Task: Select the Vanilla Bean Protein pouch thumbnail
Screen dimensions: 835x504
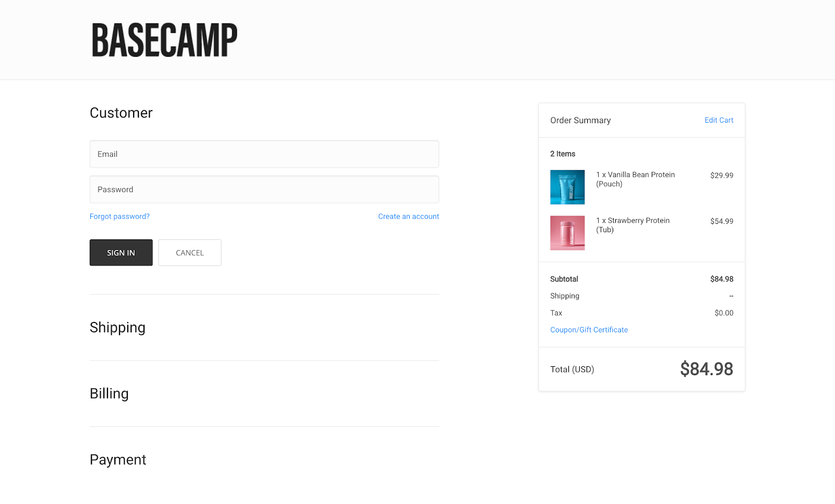Action: pos(567,187)
